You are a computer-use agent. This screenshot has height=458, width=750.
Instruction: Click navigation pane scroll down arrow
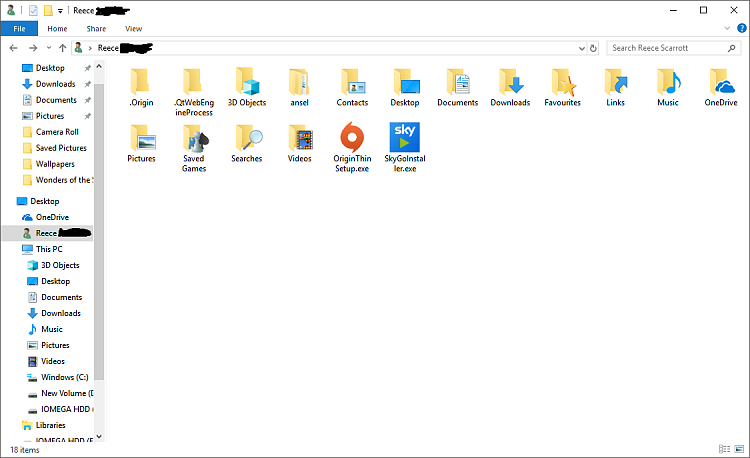[x=99, y=436]
